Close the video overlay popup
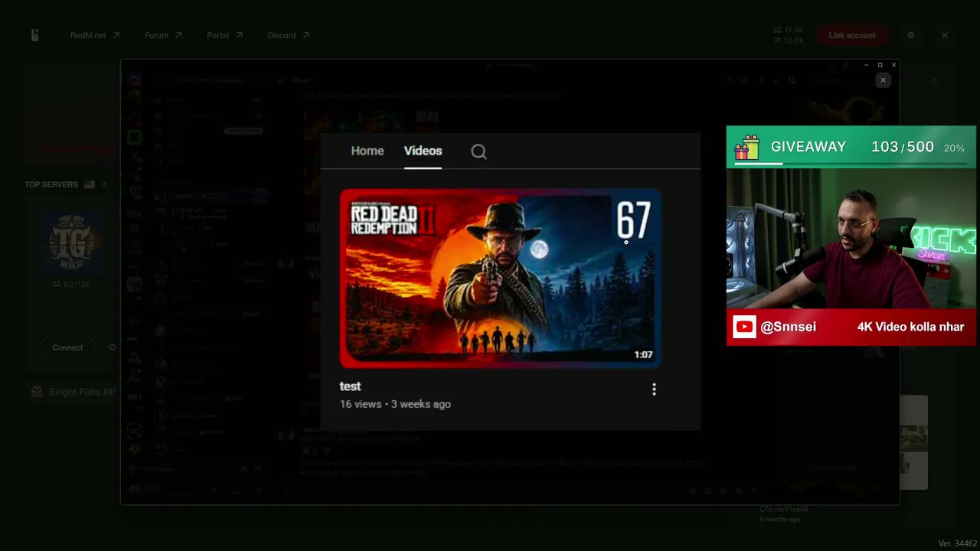Image resolution: width=980 pixels, height=551 pixels. (x=883, y=80)
